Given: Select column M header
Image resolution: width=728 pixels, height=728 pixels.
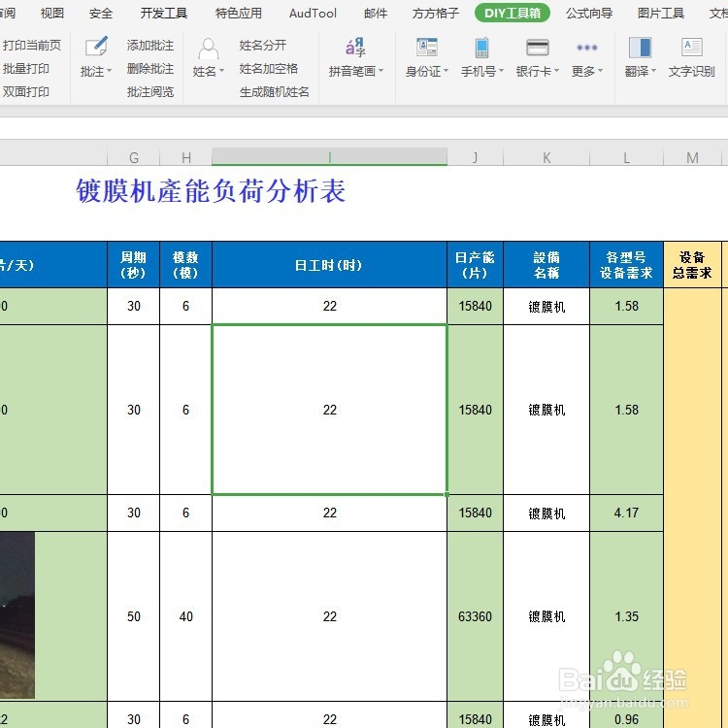Looking at the screenshot, I should 692,157.
